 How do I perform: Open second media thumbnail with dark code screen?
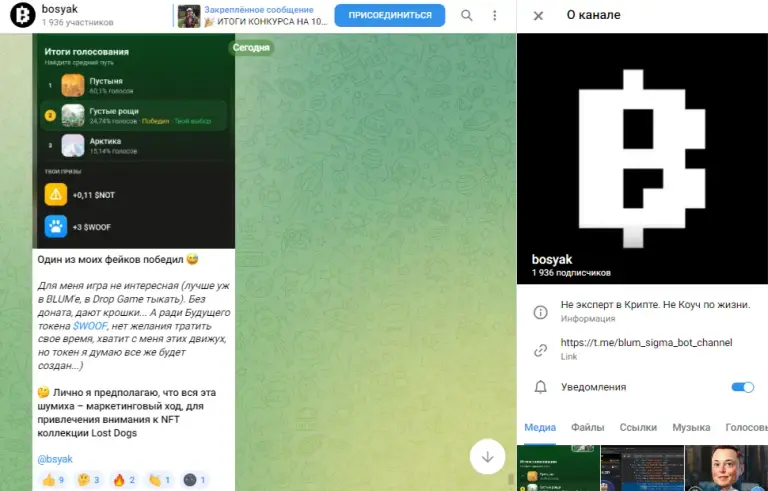[x=642, y=468]
